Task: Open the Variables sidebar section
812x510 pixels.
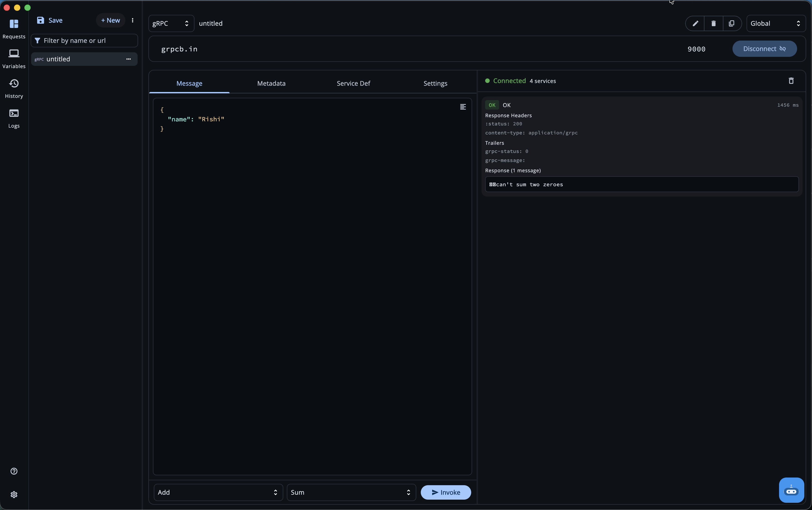Action: pyautogui.click(x=14, y=59)
